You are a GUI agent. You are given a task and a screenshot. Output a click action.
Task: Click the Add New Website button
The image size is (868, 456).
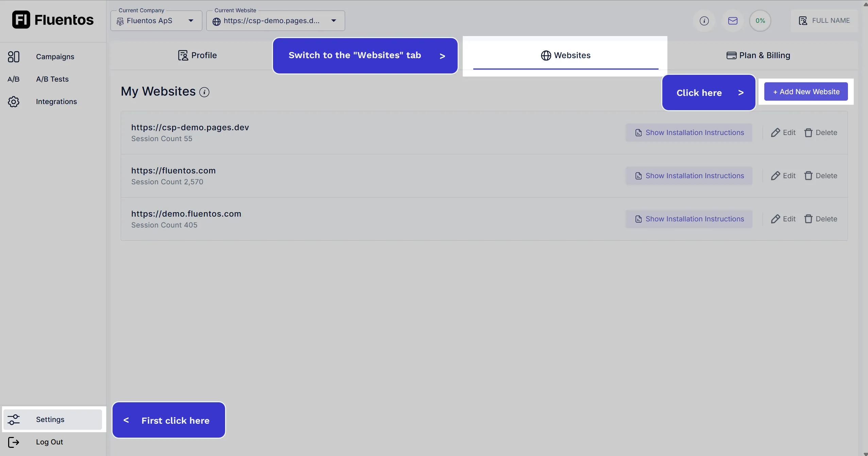pyautogui.click(x=805, y=91)
